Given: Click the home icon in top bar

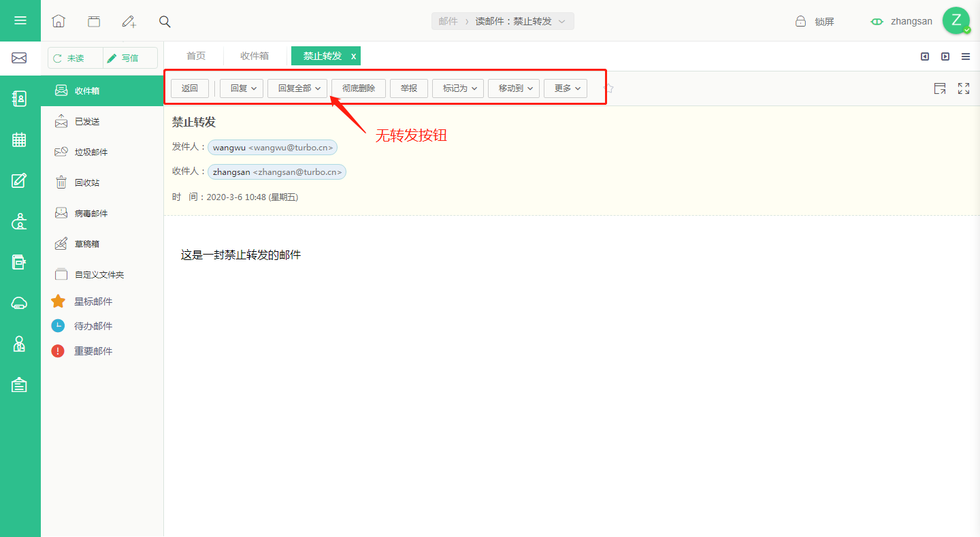Looking at the screenshot, I should [59, 21].
